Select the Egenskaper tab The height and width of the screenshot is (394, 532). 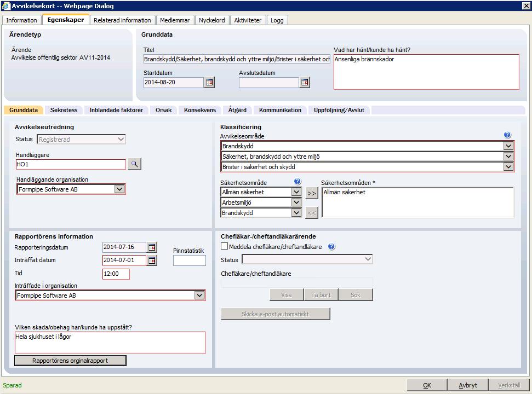[66, 20]
